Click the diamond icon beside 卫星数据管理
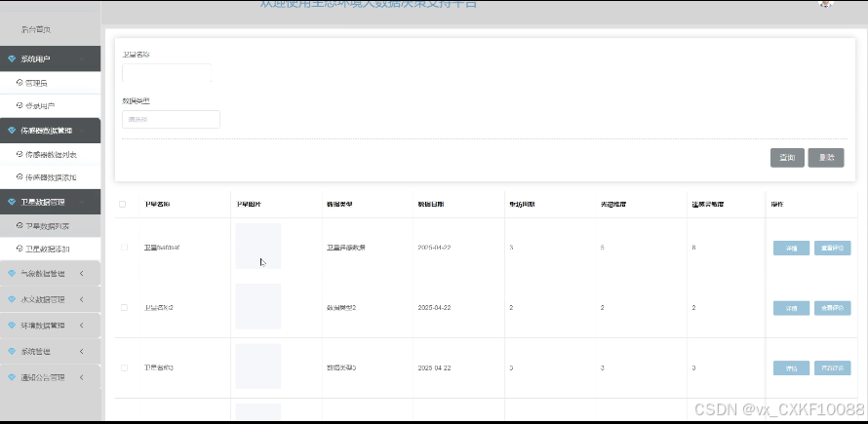 (x=12, y=202)
